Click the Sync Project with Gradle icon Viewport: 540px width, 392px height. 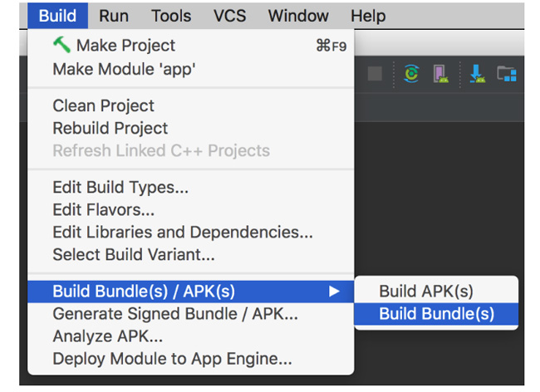point(411,73)
